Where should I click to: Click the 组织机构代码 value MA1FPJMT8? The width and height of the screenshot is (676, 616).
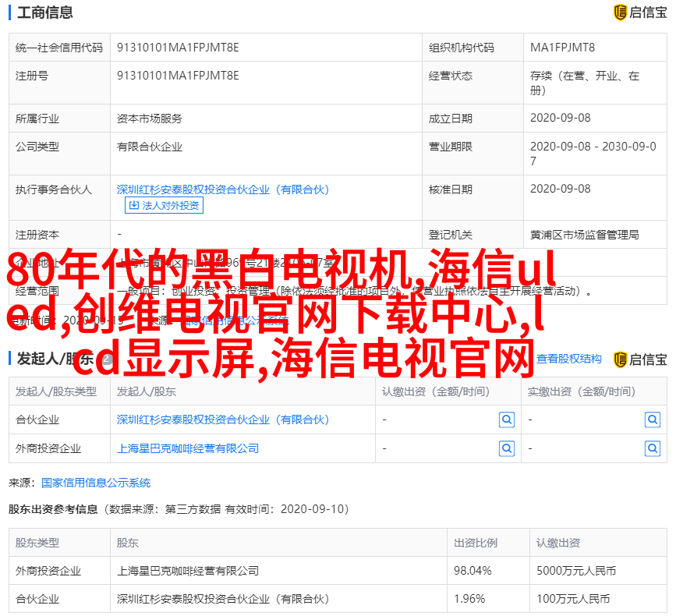click(562, 48)
